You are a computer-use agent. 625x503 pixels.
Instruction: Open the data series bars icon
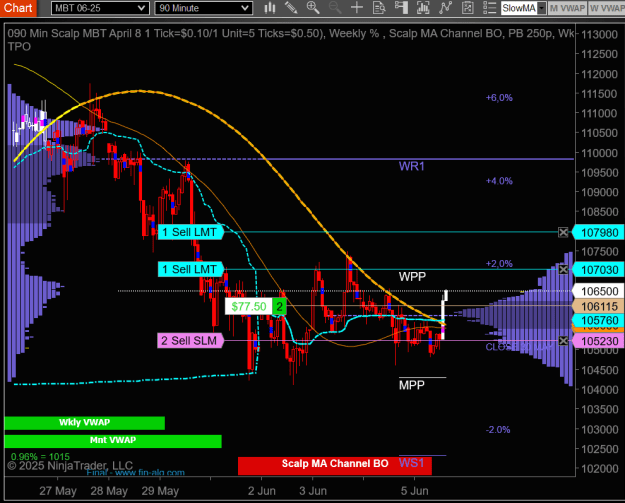coord(423,8)
